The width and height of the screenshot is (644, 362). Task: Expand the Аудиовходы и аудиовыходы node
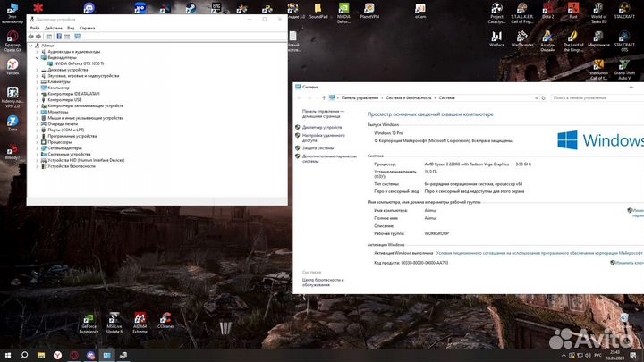[37, 52]
